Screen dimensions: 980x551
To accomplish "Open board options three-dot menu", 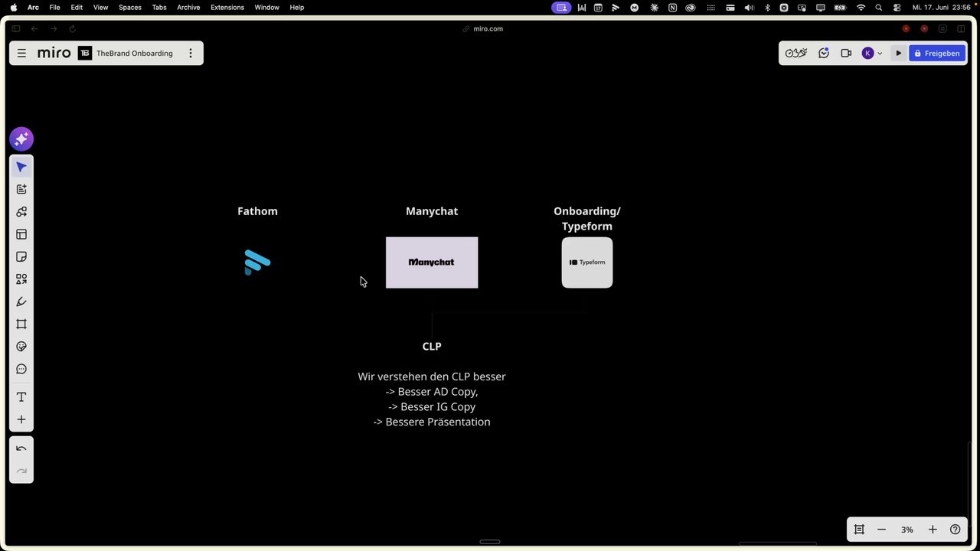I will click(191, 54).
